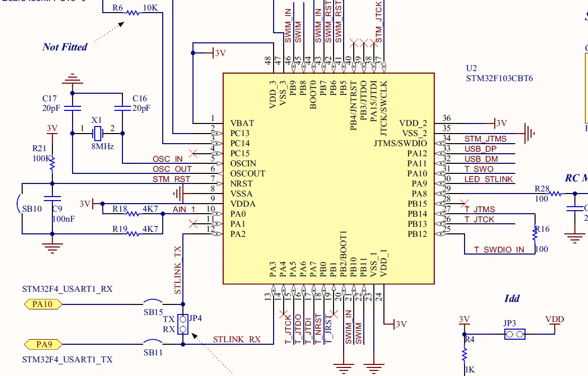Click the STLINK_RX net label
The height and width of the screenshot is (376, 588).
pyautogui.click(x=237, y=339)
